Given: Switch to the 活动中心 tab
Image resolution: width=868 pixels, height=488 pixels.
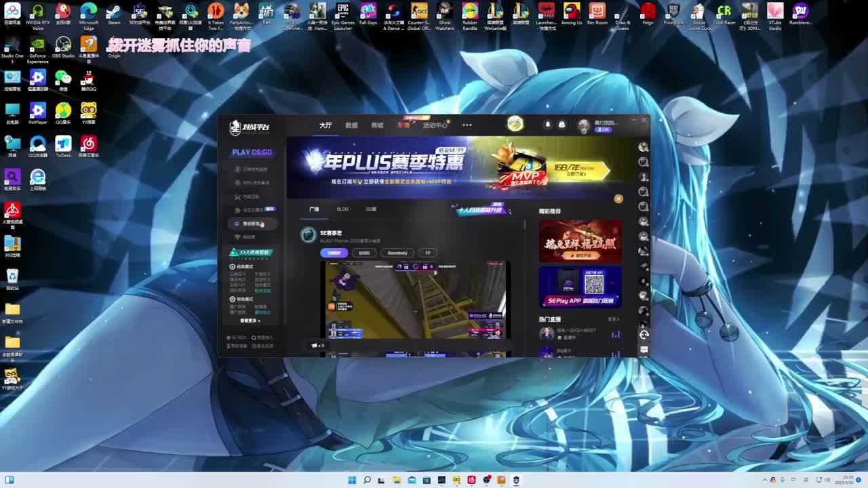Looking at the screenshot, I should 435,125.
